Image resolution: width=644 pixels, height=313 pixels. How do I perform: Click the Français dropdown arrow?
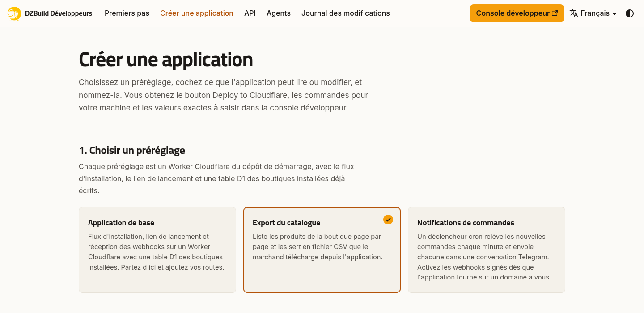(x=614, y=14)
